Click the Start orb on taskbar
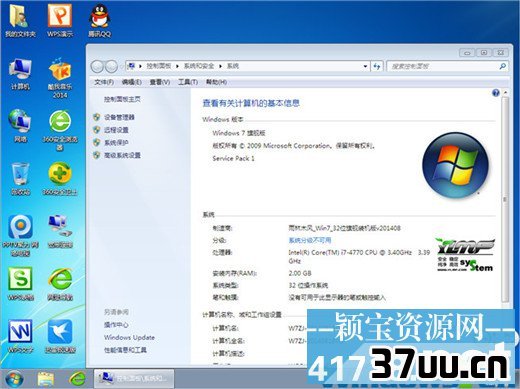The height and width of the screenshot is (389, 520). (14, 379)
